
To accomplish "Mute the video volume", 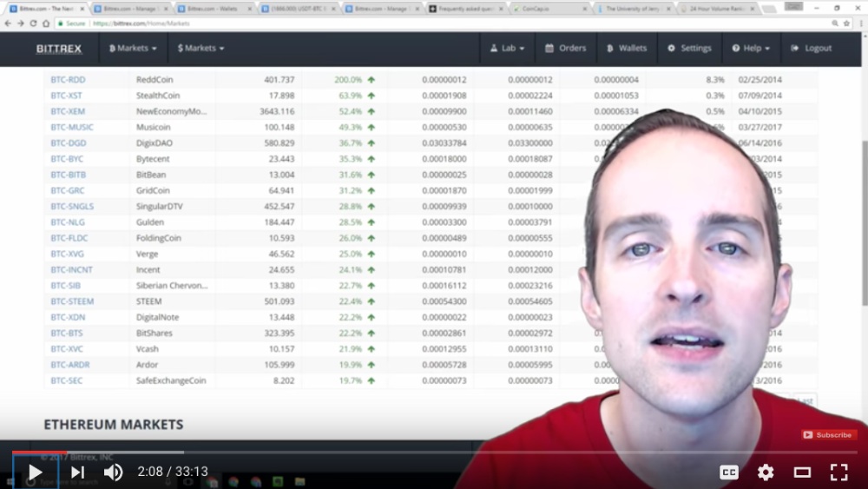I will (114, 472).
